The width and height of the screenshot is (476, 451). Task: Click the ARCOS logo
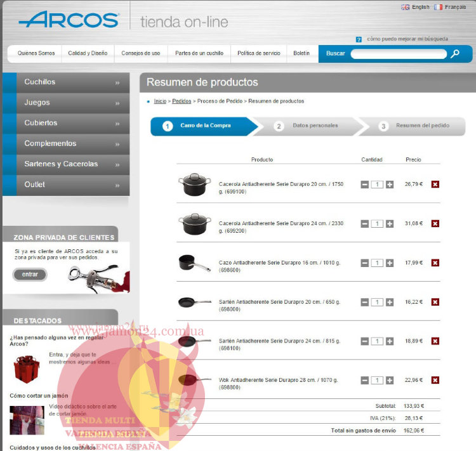[x=69, y=20]
